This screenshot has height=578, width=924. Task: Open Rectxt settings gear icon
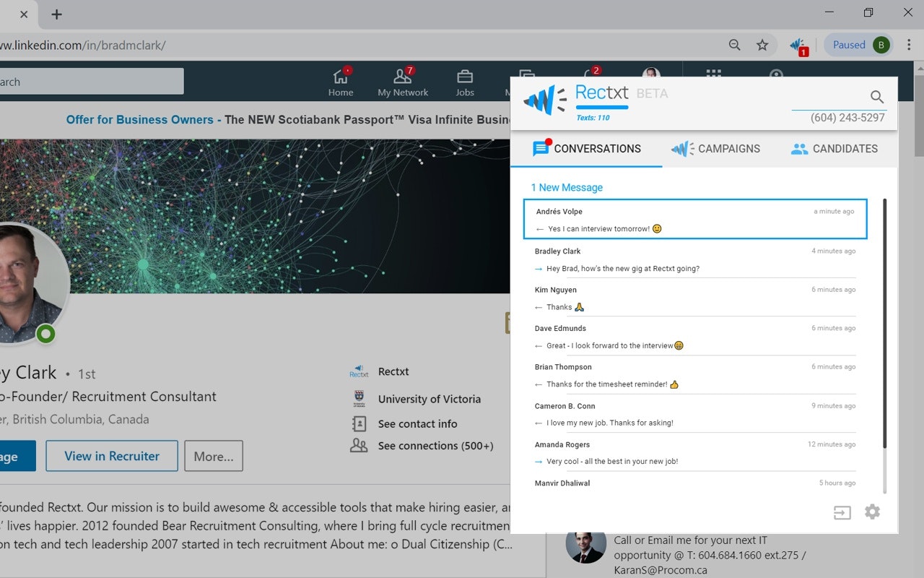coord(872,512)
